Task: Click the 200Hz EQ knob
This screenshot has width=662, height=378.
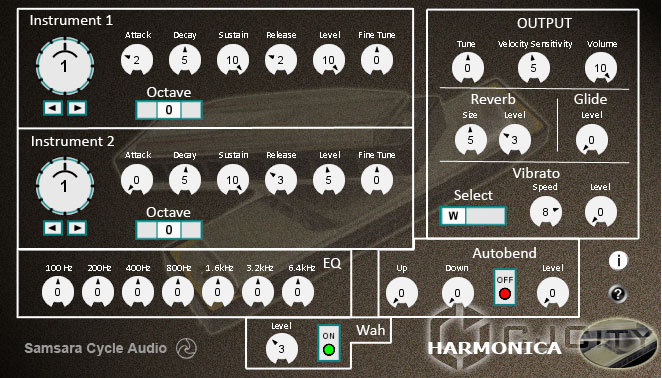Action: coord(98,291)
